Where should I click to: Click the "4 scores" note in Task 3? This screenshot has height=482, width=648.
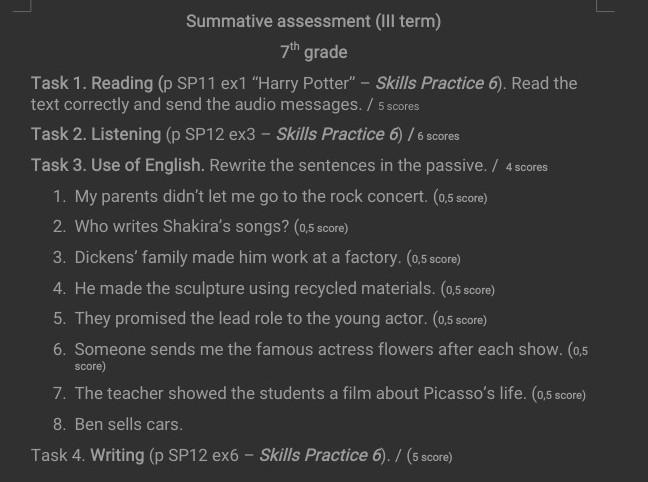tap(526, 167)
